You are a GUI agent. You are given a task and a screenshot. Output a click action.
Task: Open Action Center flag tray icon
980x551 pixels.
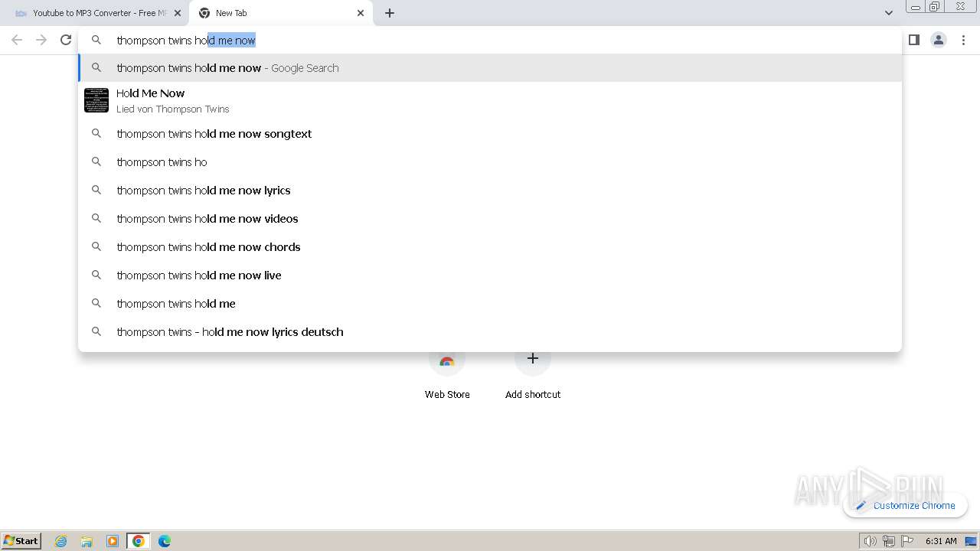click(907, 541)
